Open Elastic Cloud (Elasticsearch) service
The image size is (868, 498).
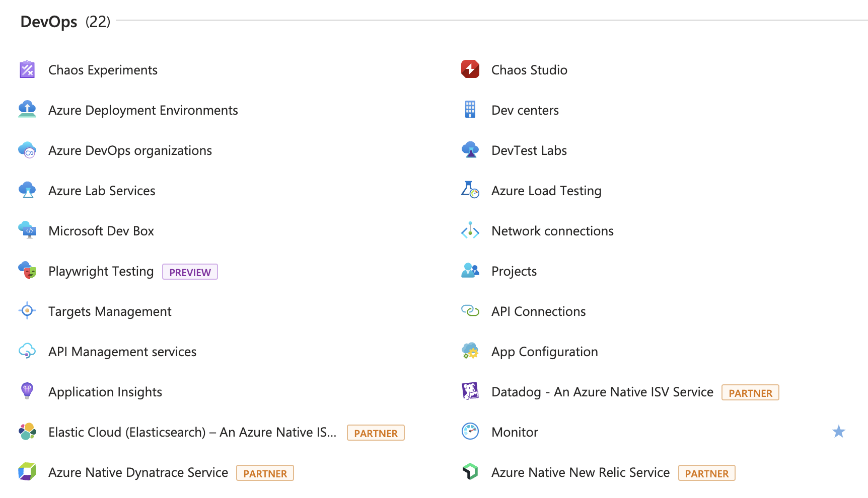click(192, 432)
